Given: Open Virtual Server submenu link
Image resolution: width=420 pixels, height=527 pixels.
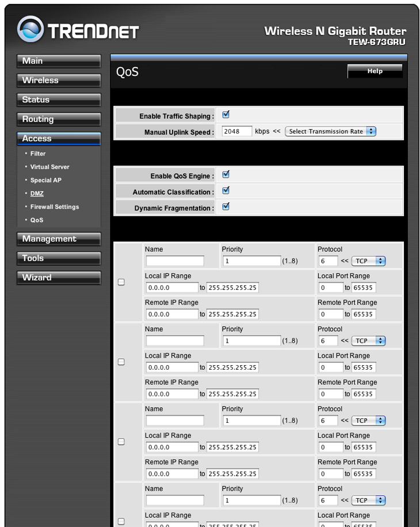Looking at the screenshot, I should click(49, 167).
